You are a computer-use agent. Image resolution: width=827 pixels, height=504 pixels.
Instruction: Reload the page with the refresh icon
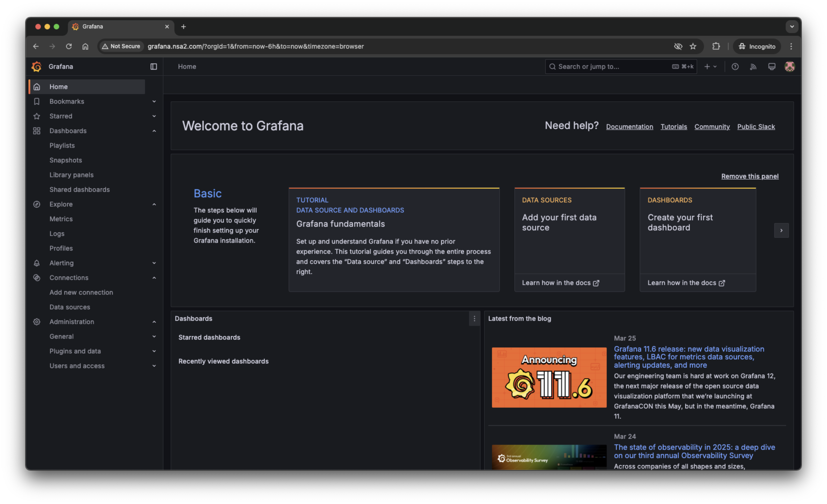[x=69, y=46]
